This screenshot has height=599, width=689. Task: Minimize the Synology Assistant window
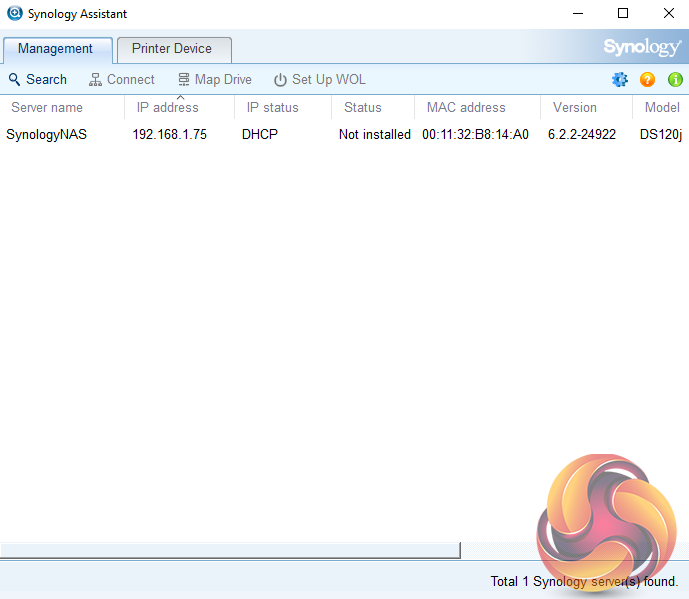578,14
